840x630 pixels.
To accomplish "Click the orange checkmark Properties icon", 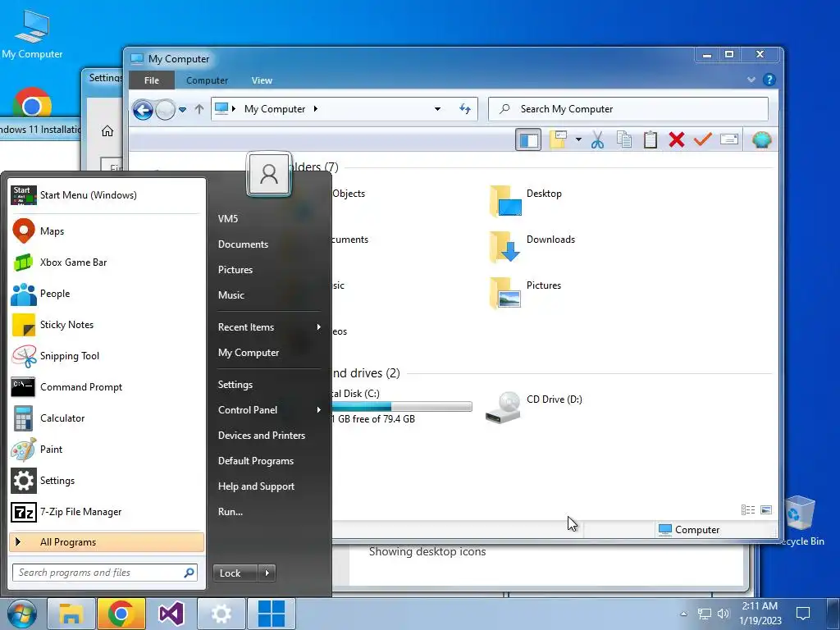I will pos(702,139).
